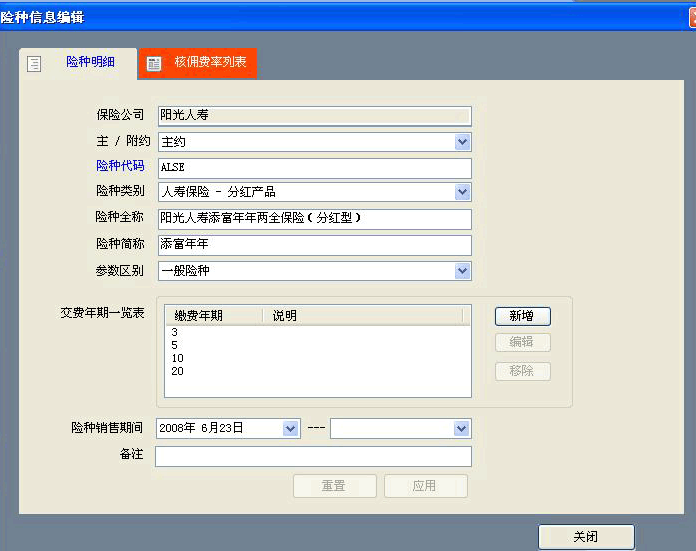This screenshot has height=551, width=696.
Task: Click the 险种全称 text field
Action: click(315, 218)
